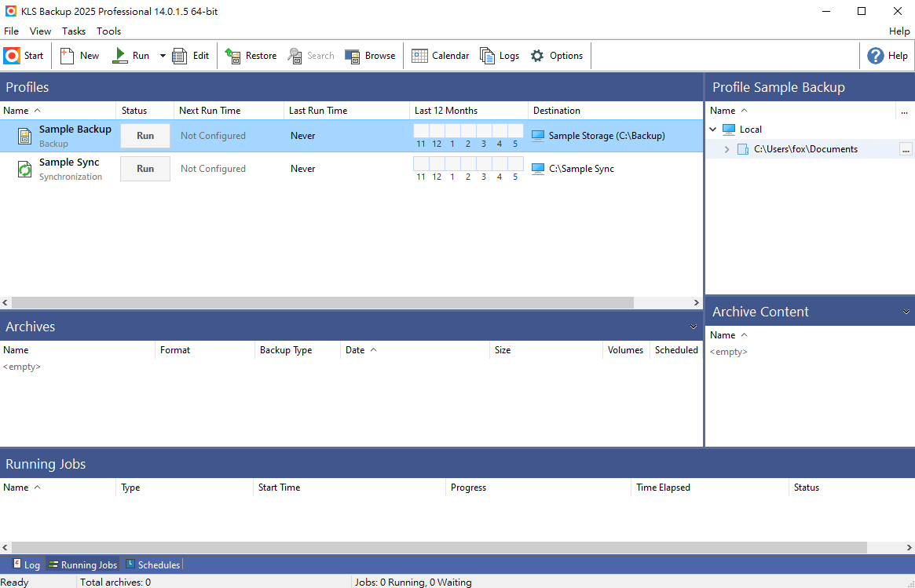Image resolution: width=915 pixels, height=588 pixels.
Task: Click the Profiles panel horizontal scrollbar
Action: (323, 303)
